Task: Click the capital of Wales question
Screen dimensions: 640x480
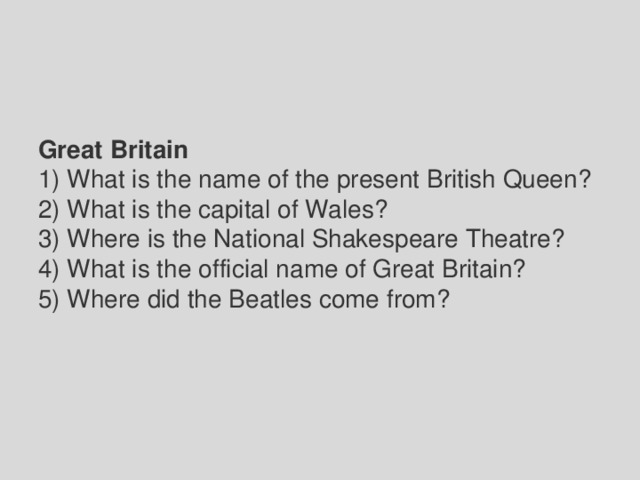Action: pos(213,210)
